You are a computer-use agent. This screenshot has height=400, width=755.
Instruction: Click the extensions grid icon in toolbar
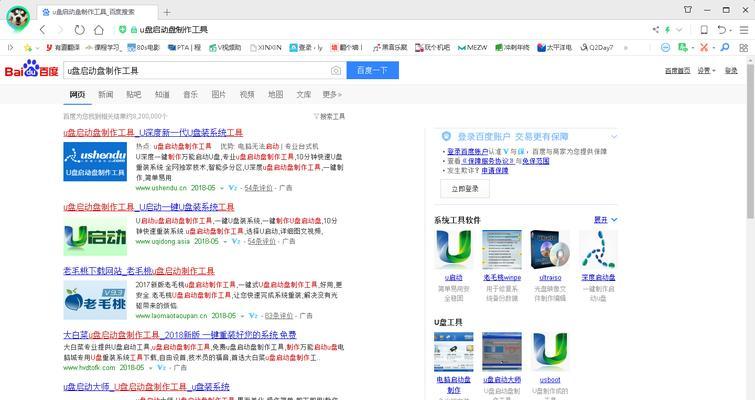[744, 48]
